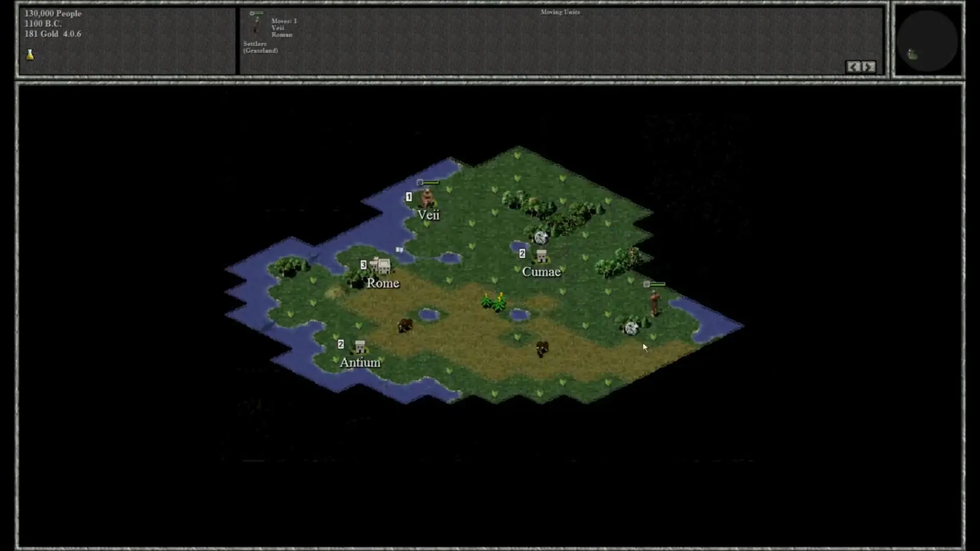Click the 'Moving Units' status text
This screenshot has height=551, width=980.
(x=560, y=12)
